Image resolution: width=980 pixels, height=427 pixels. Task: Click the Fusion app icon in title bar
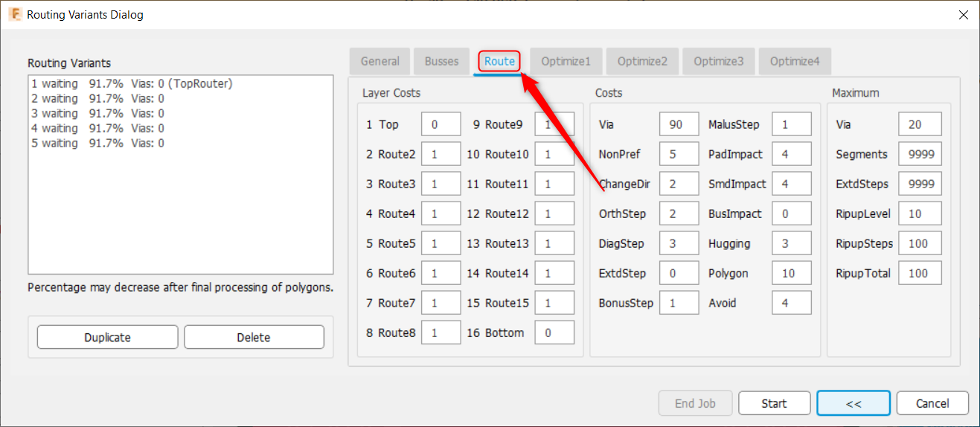click(x=14, y=14)
